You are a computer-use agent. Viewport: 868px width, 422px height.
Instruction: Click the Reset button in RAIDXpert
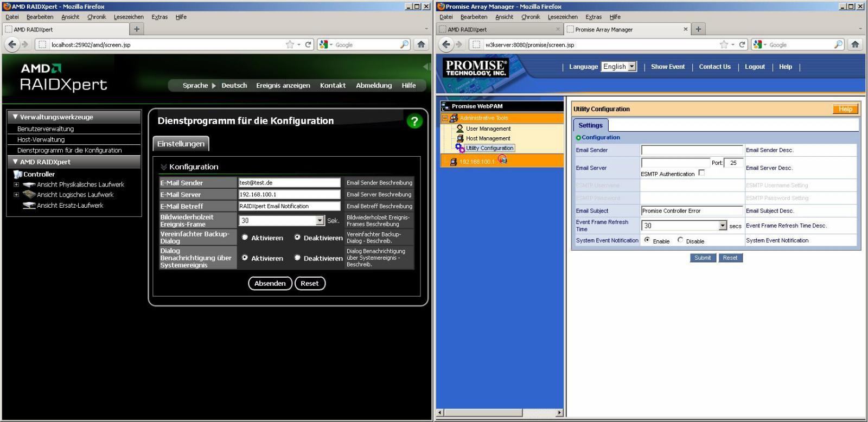coord(310,283)
